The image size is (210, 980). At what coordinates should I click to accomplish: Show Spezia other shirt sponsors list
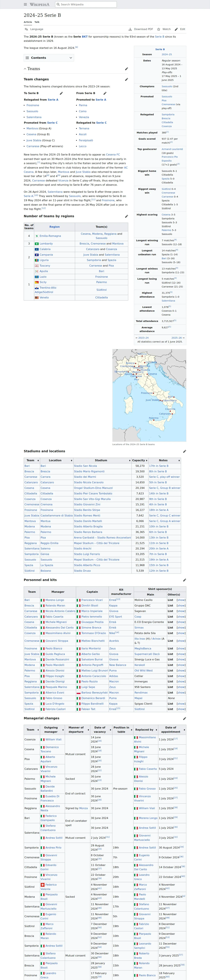pos(181,704)
